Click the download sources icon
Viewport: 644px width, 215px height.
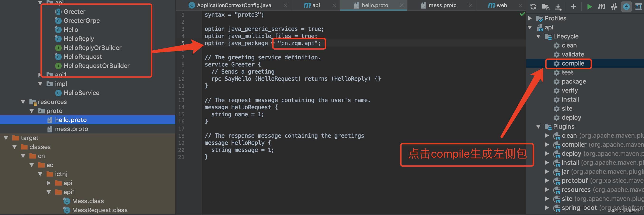558,7
